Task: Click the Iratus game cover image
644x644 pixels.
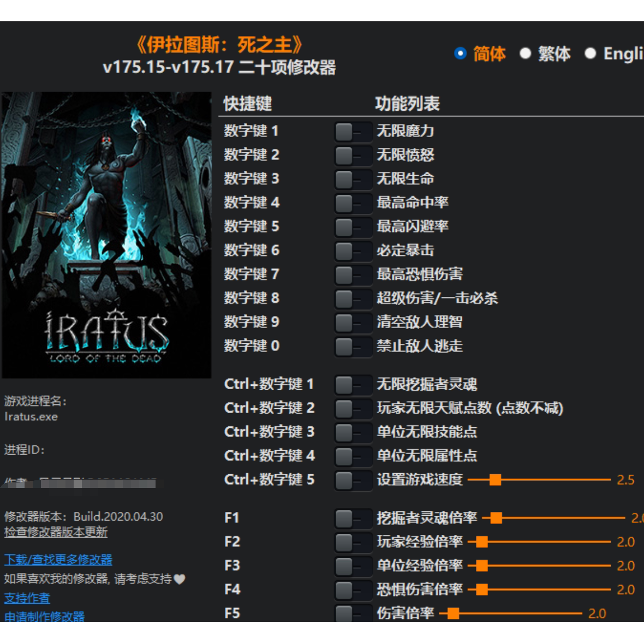Action: (106, 235)
